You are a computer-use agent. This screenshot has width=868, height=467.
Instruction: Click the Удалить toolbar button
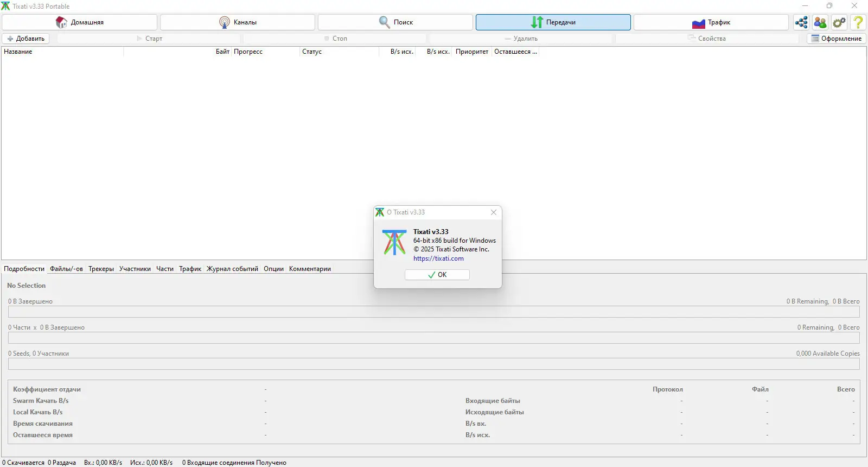[x=521, y=39]
